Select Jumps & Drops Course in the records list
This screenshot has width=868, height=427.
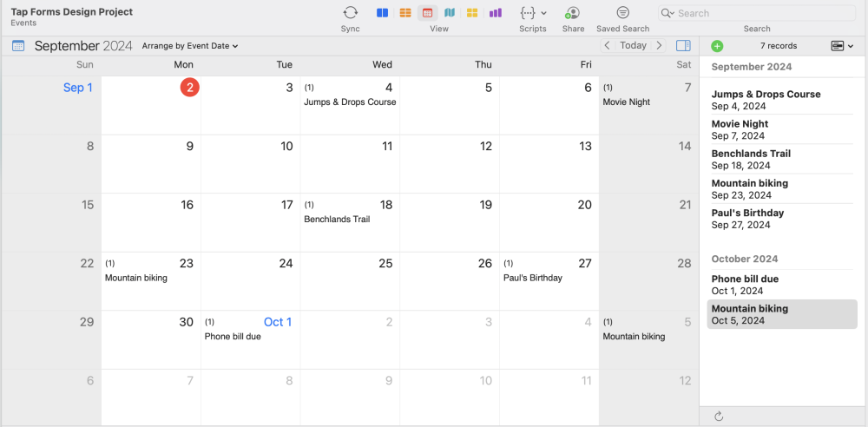[782, 100]
